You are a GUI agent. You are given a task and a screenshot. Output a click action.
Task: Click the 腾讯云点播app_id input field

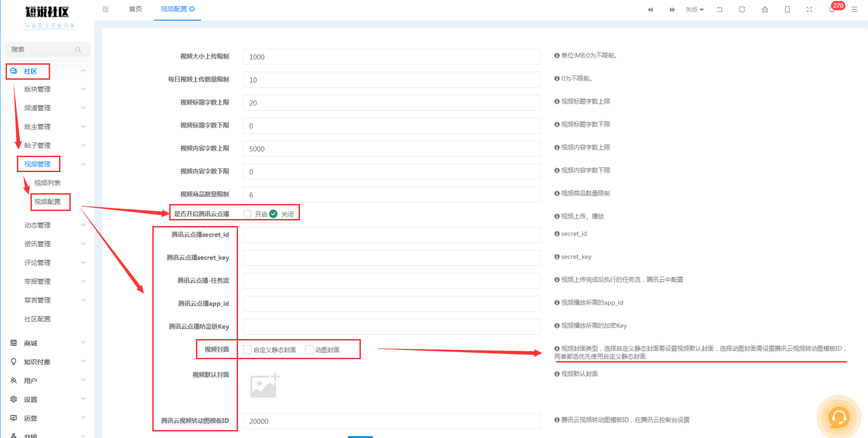391,304
